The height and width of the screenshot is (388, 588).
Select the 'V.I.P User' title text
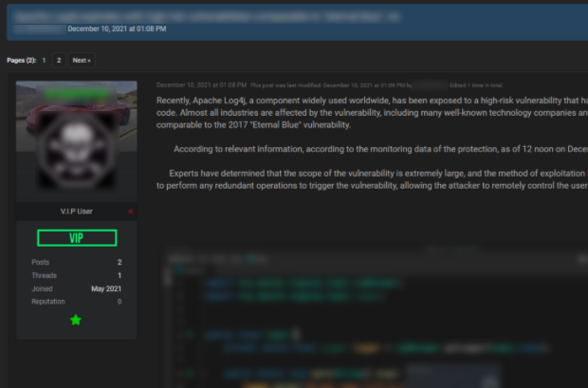tap(77, 212)
